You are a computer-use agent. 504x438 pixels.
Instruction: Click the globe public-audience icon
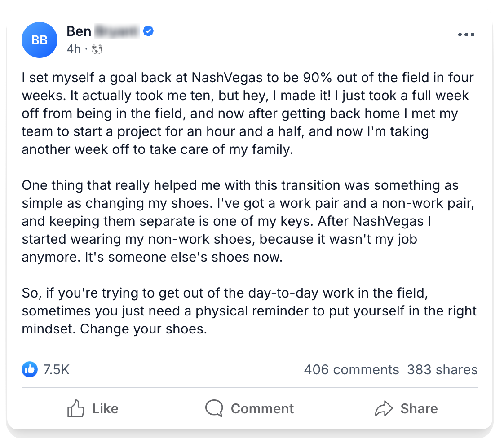[97, 49]
